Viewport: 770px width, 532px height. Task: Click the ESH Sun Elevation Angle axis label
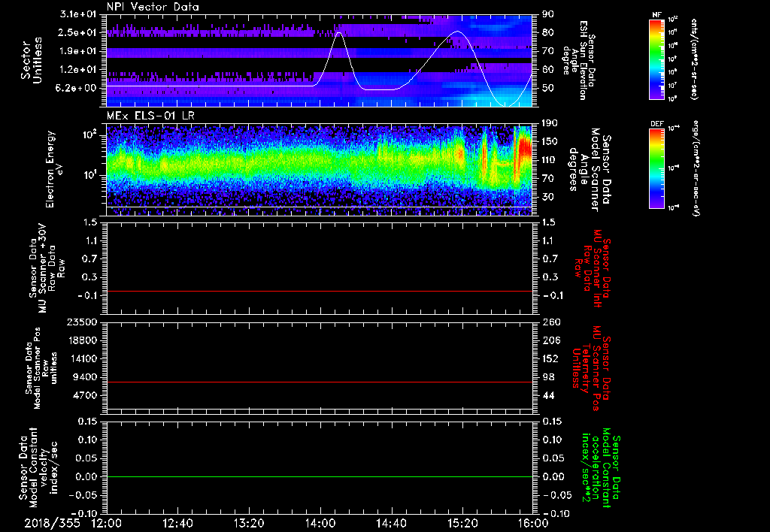(581, 59)
